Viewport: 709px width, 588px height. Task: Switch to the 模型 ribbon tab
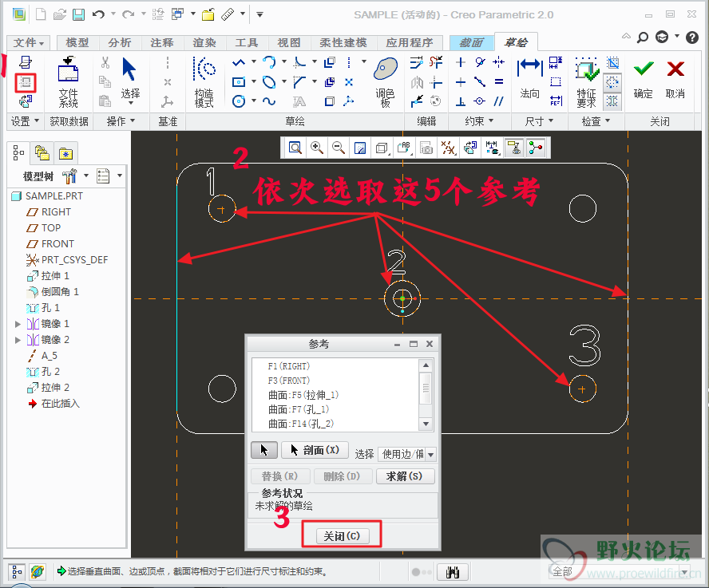pyautogui.click(x=77, y=43)
